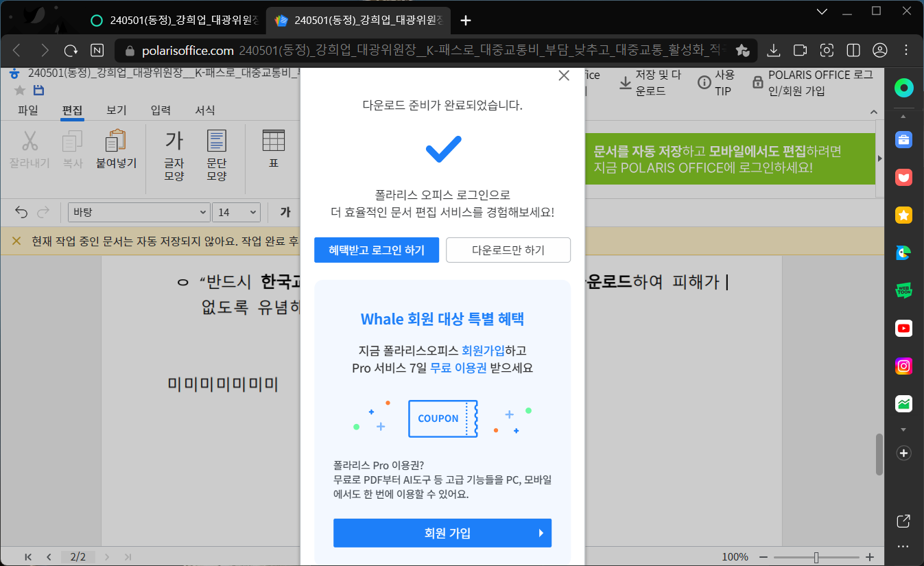Open the 바탕 font name dropdown
The image size is (924, 566).
pos(139,212)
